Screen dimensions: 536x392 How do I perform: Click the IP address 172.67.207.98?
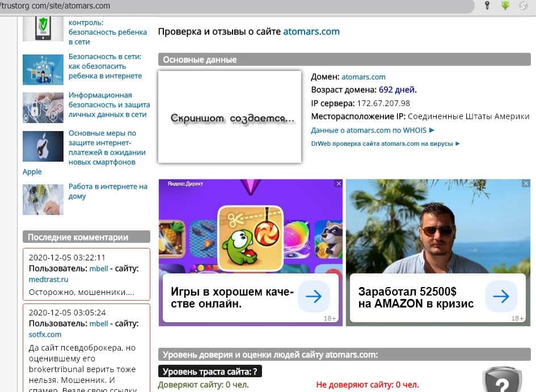[x=383, y=103]
